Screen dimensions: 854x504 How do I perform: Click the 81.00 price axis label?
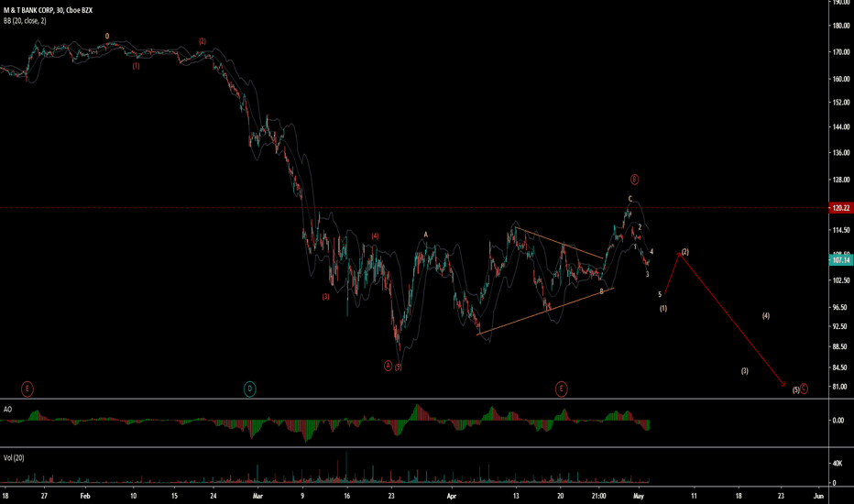[x=840, y=387]
